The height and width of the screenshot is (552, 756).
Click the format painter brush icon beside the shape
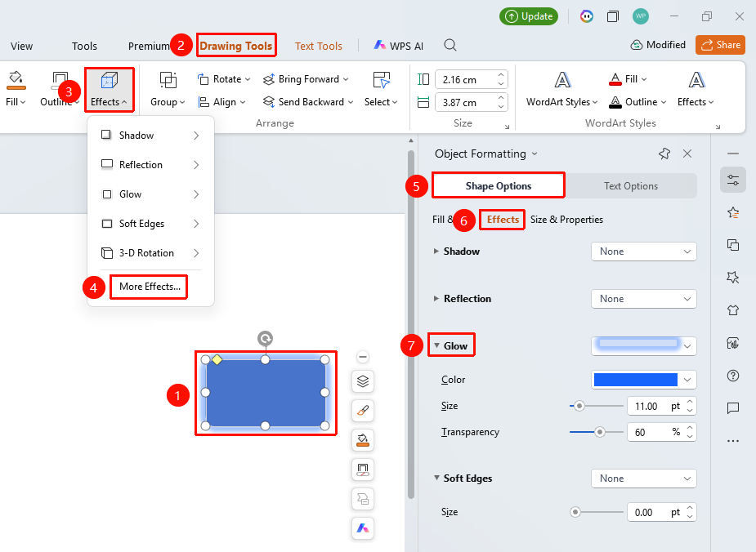click(363, 411)
